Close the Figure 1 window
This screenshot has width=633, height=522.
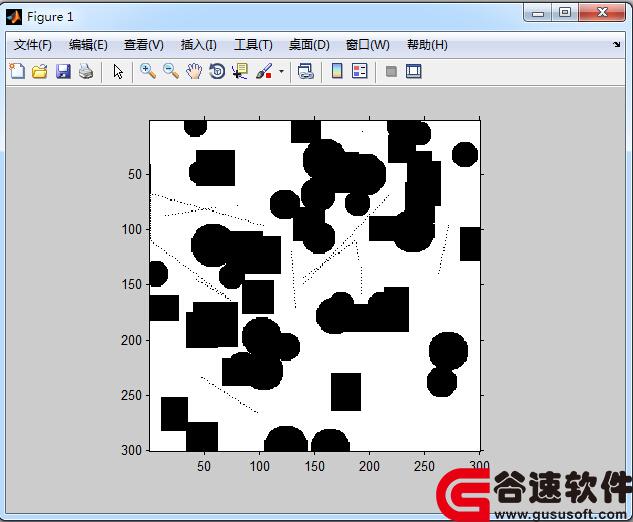coord(602,13)
